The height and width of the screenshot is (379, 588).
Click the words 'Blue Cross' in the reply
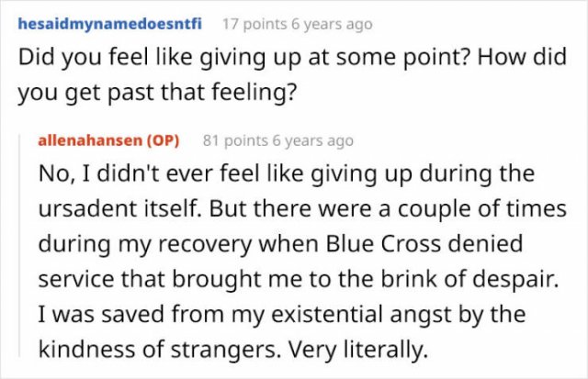pos(383,244)
